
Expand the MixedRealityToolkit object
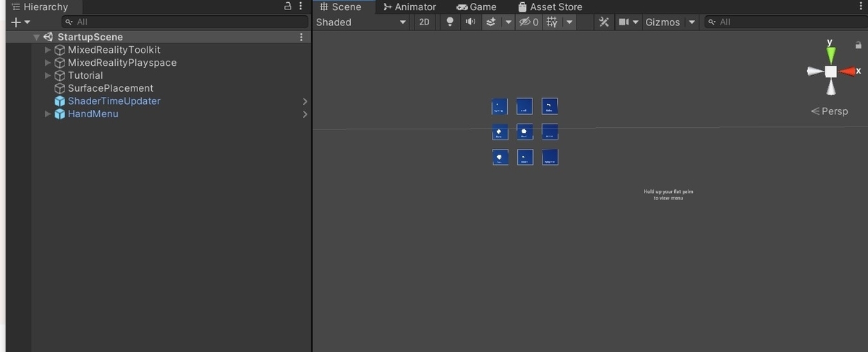48,50
